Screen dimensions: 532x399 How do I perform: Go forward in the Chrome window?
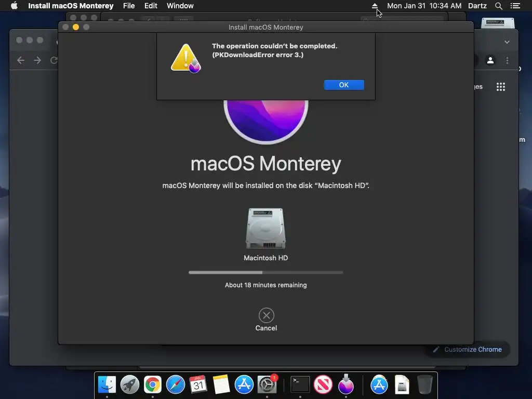(37, 60)
